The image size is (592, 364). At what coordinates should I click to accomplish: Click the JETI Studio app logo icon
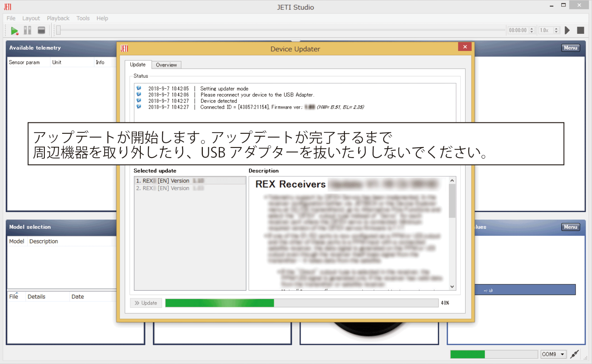tap(8, 7)
